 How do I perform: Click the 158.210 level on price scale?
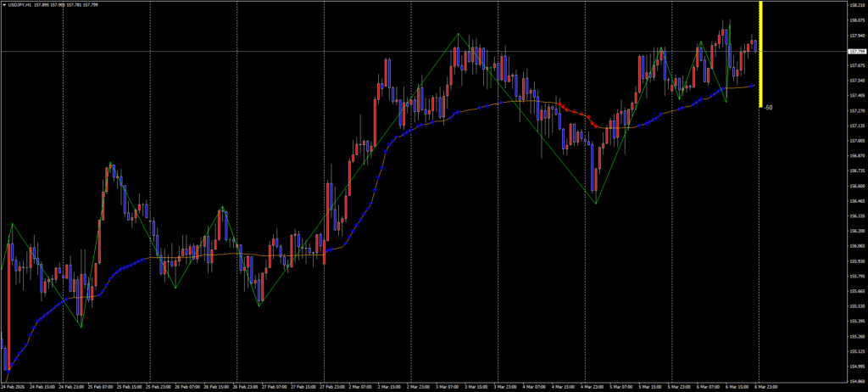click(855, 5)
